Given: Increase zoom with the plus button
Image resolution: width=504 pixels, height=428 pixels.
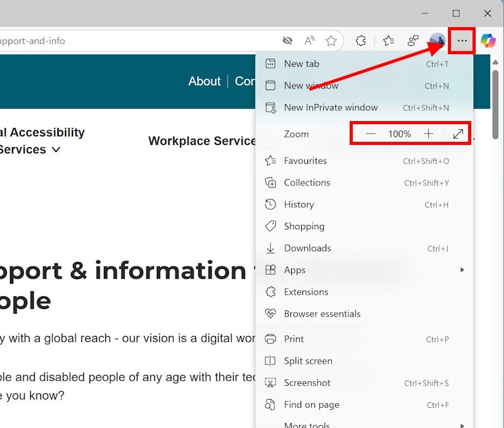Looking at the screenshot, I should (428, 134).
